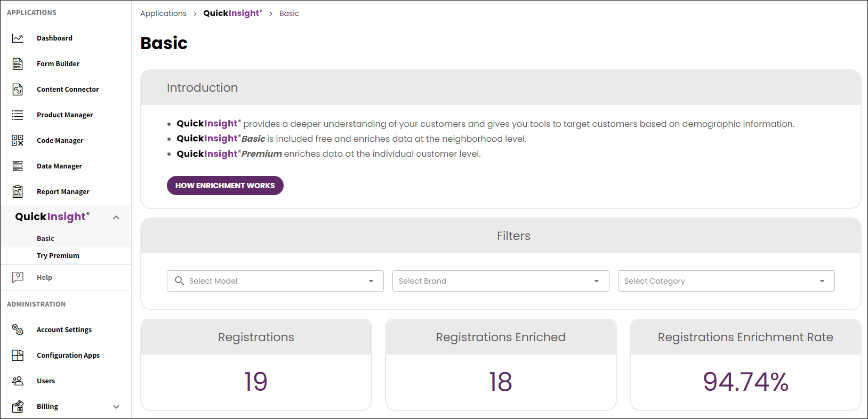Click the Data Manager server icon
The height and width of the screenshot is (419, 868).
pos(18,166)
